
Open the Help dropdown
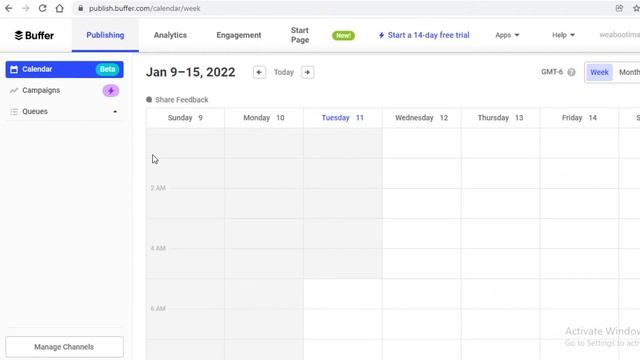(x=563, y=35)
